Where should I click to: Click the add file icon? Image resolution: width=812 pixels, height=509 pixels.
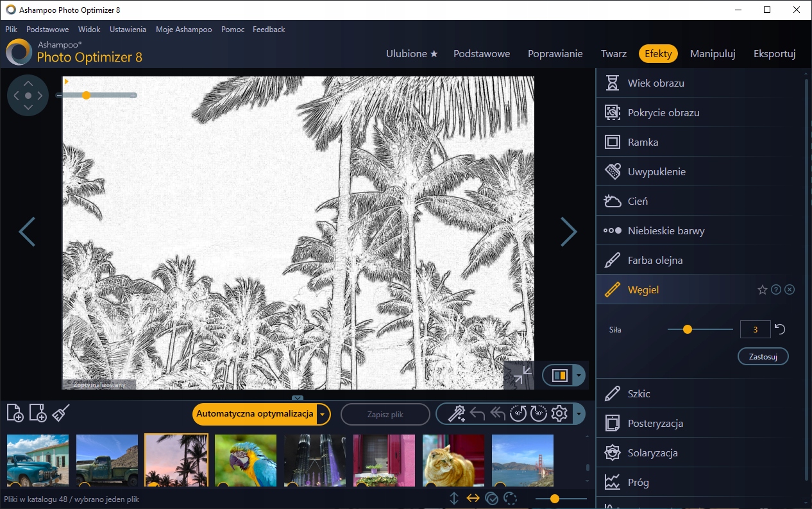click(15, 413)
